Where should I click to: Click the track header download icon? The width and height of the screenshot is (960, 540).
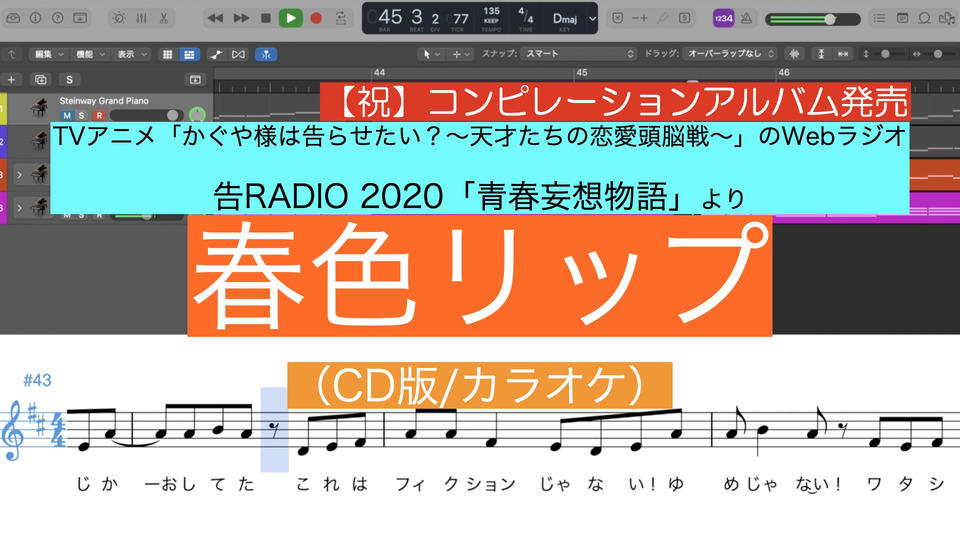[195, 80]
